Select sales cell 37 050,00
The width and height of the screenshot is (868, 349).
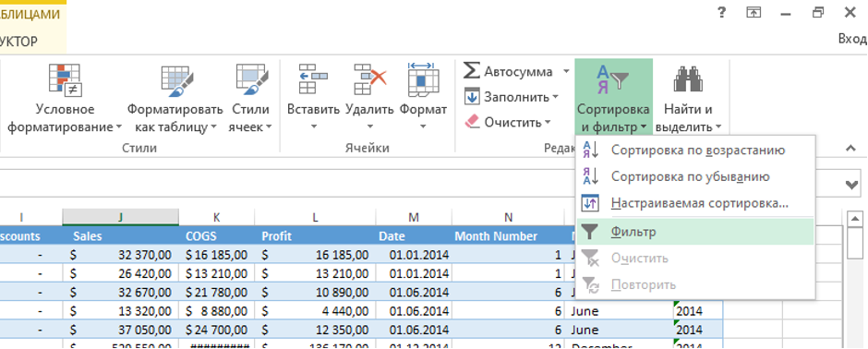click(x=120, y=330)
